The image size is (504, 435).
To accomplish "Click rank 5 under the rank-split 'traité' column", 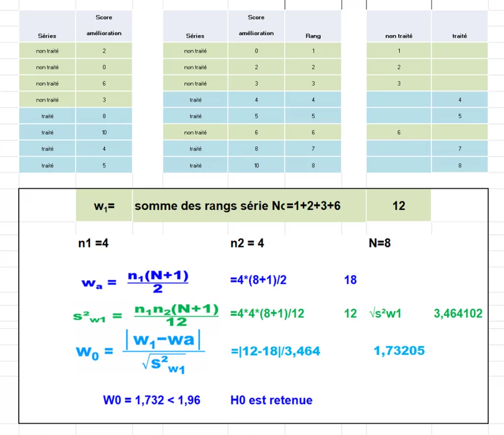I will click(x=460, y=116).
